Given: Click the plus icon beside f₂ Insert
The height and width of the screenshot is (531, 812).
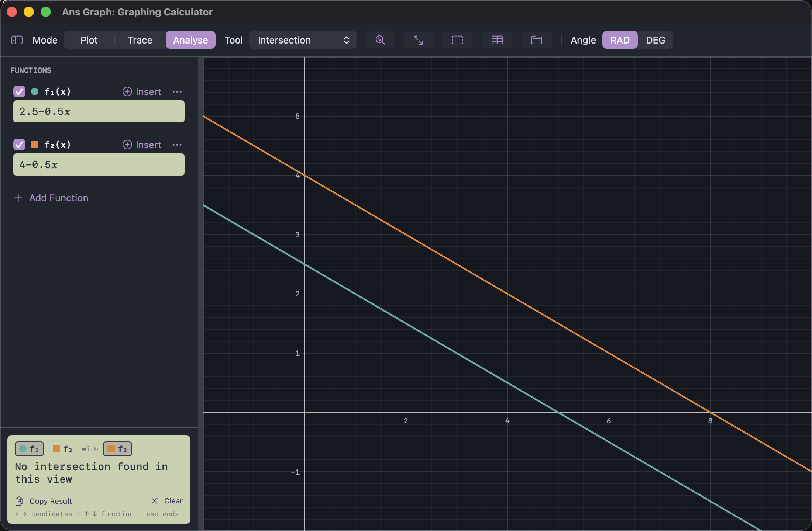Looking at the screenshot, I should 127,145.
